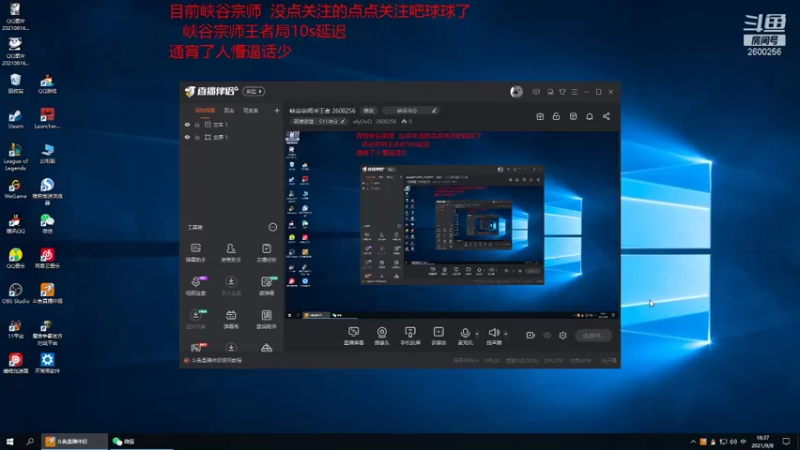The height and width of the screenshot is (450, 800).
Task: Toggle lock on the 文本 1 source
Action: point(197,124)
